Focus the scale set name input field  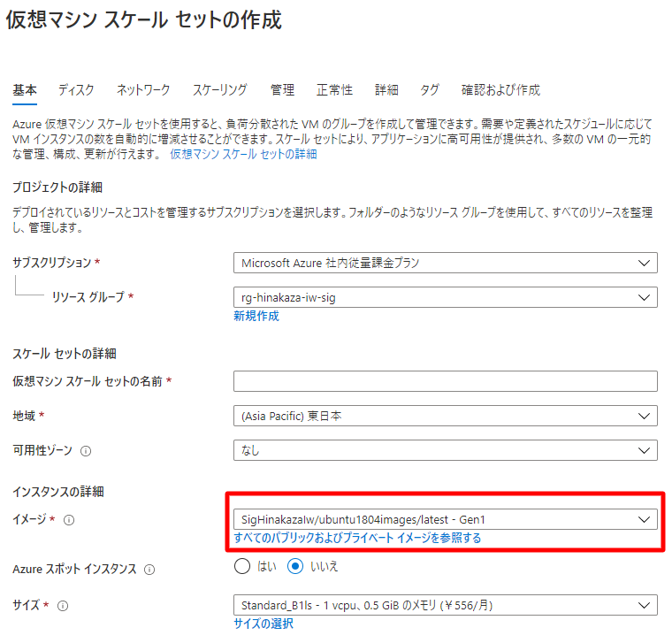(x=446, y=381)
